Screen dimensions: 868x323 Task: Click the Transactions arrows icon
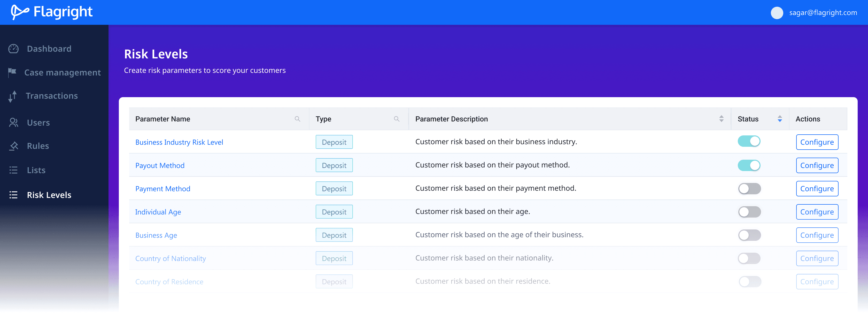click(12, 96)
